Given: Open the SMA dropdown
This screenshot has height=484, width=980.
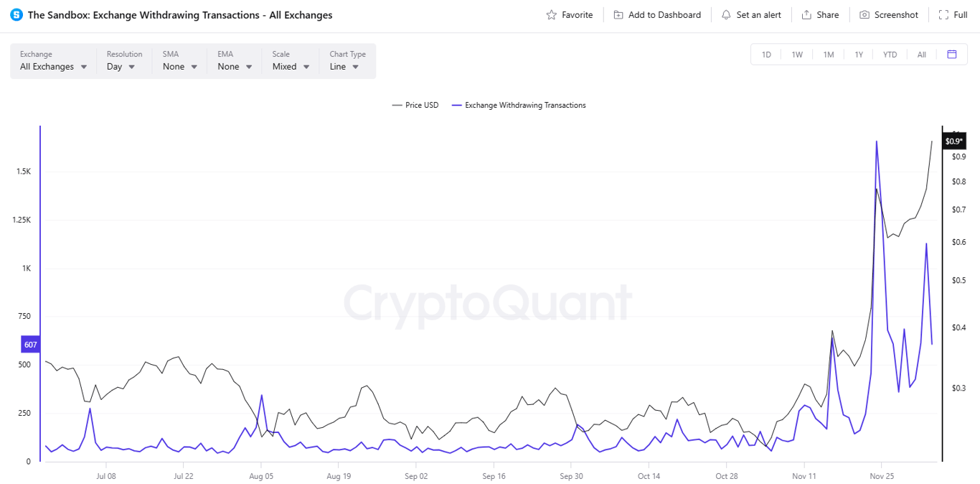Looking at the screenshot, I should (178, 66).
